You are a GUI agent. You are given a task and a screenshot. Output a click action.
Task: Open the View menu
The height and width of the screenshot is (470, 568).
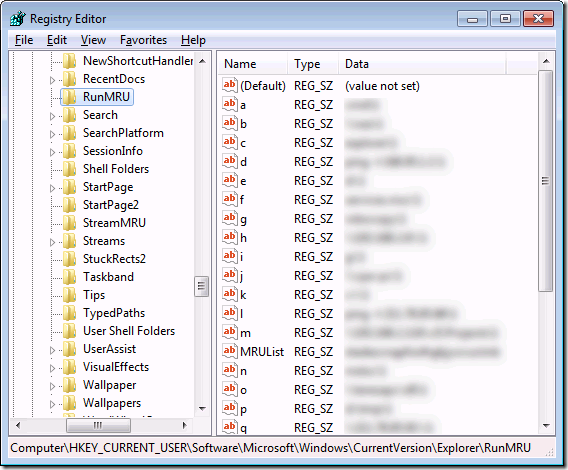[x=93, y=40]
